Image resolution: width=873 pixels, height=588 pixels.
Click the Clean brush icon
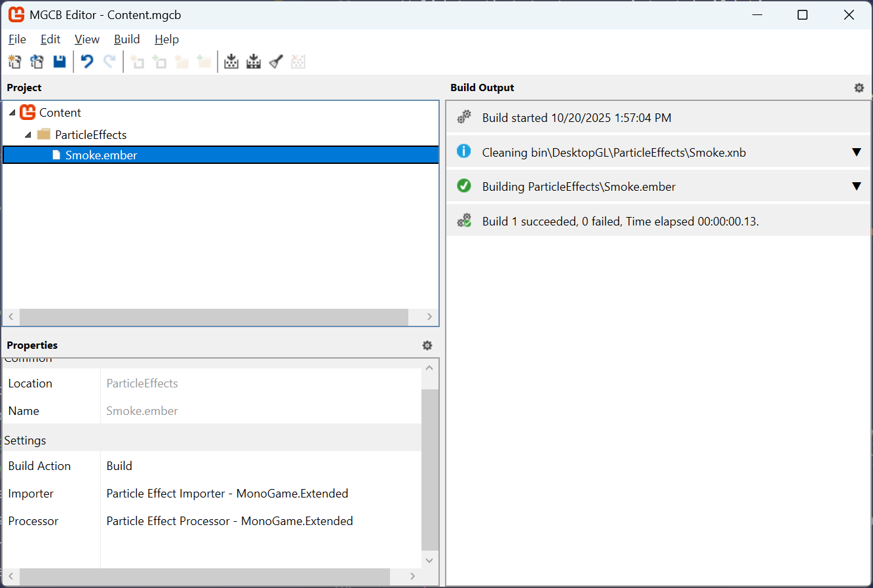(276, 62)
